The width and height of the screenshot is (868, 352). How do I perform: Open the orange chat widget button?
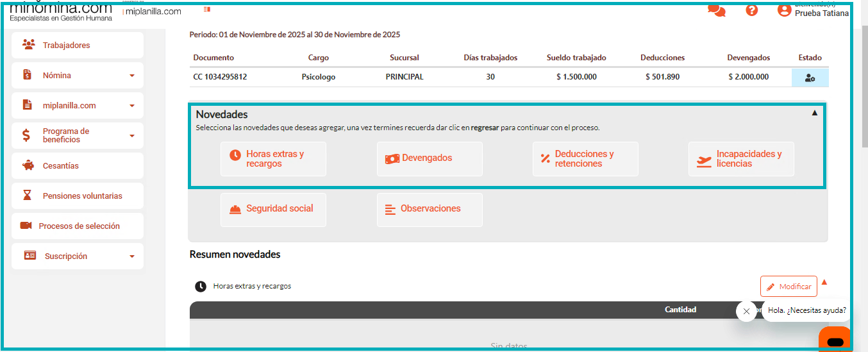coord(835,340)
